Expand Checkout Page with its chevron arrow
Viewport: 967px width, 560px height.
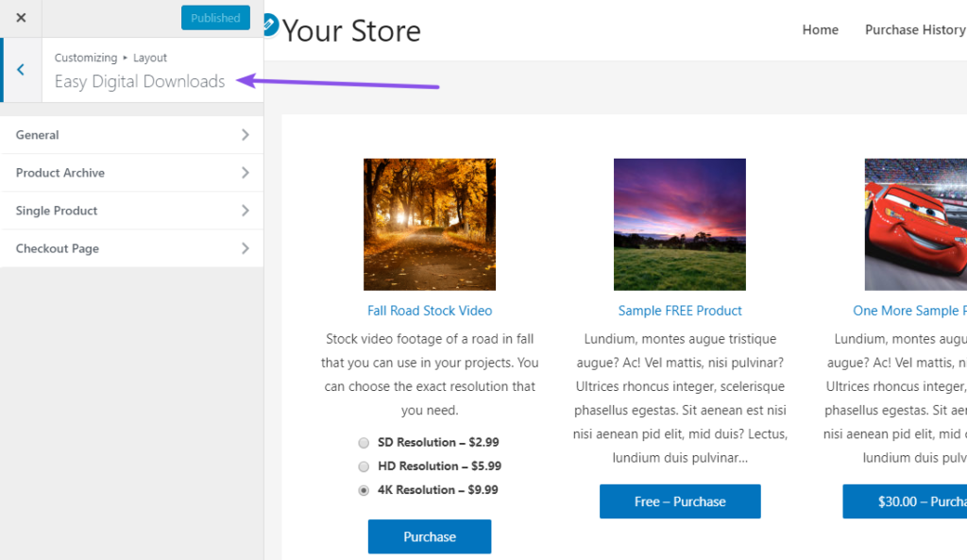coord(246,248)
